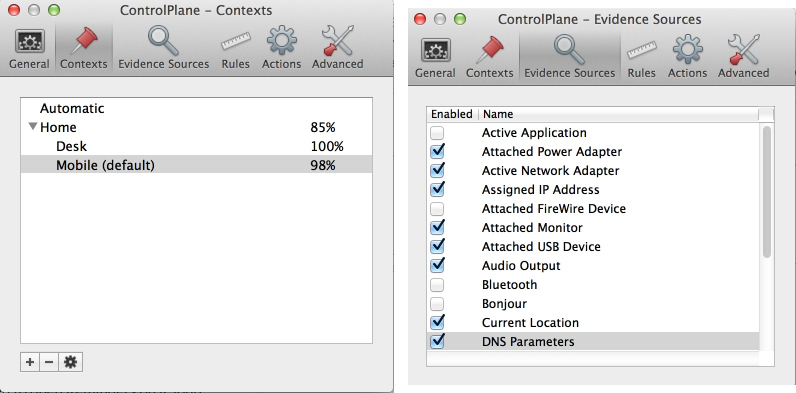Screen dimensions: 796x393
Task: Disable the Attached Power Adapter checkbox
Action: [437, 152]
